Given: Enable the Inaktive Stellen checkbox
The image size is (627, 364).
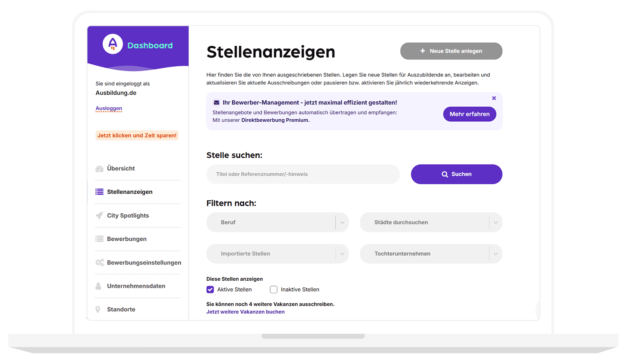Looking at the screenshot, I should click(x=274, y=290).
